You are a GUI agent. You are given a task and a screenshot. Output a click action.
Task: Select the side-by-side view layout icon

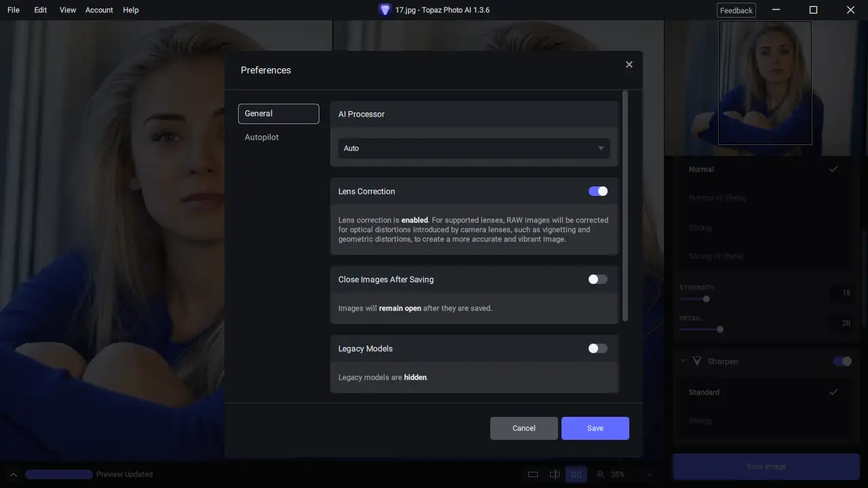576,474
